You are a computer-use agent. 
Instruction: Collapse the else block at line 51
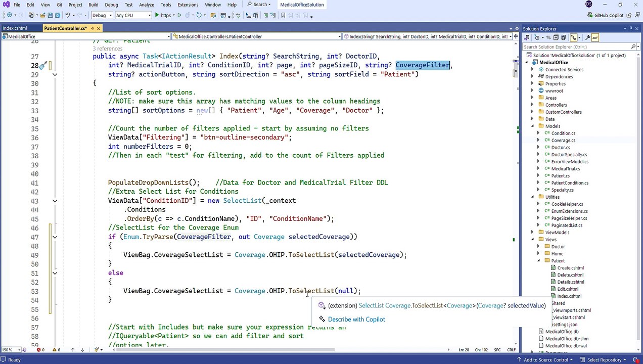point(55,273)
